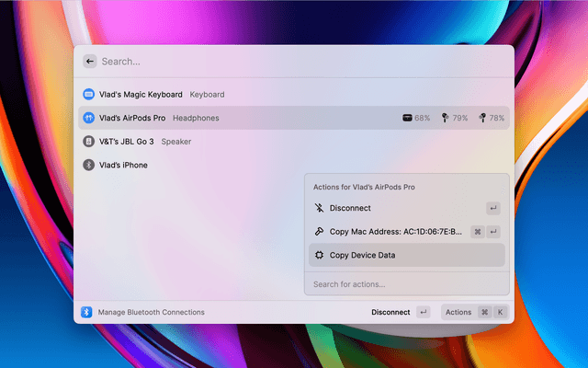Click the chip icon beside Copy Device Data
This screenshot has width=588, height=368.
(319, 255)
